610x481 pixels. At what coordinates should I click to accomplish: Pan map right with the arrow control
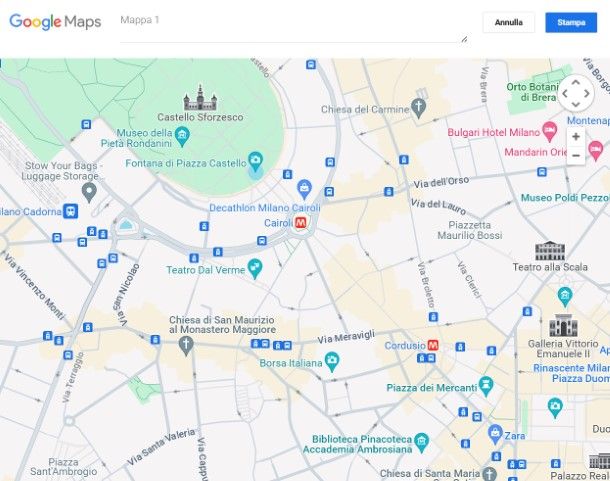pyautogui.click(x=587, y=93)
